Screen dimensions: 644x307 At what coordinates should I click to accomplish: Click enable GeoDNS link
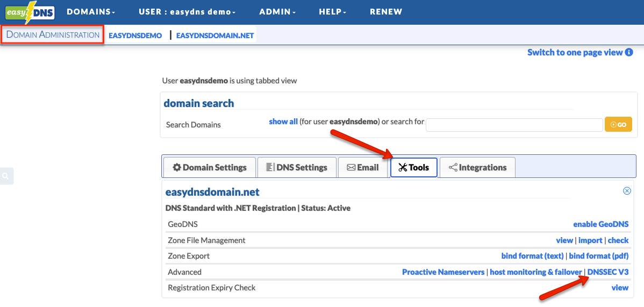pyautogui.click(x=600, y=224)
